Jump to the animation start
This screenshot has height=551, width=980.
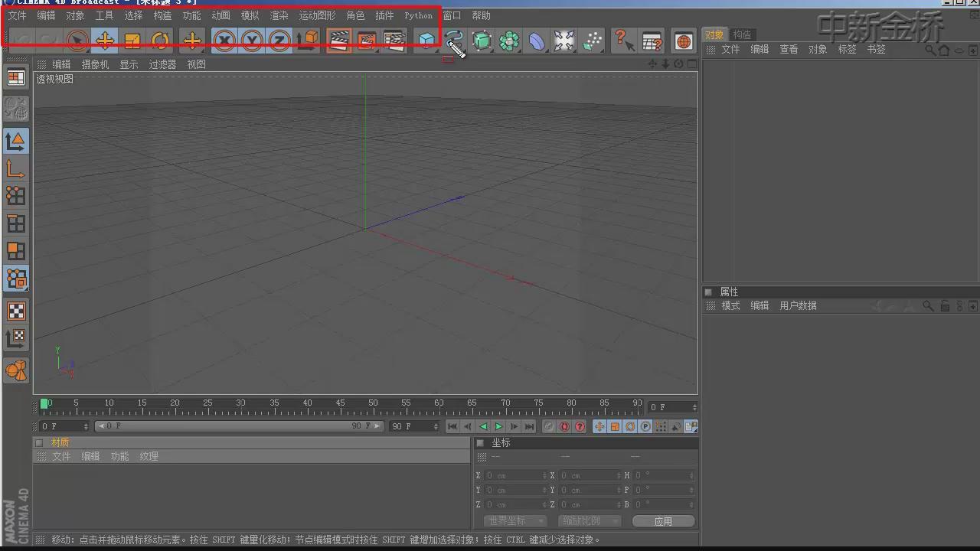coord(452,426)
